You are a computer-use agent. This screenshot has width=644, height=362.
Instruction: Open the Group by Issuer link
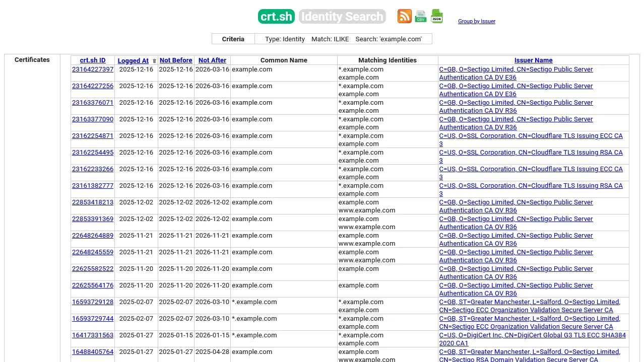(x=476, y=21)
